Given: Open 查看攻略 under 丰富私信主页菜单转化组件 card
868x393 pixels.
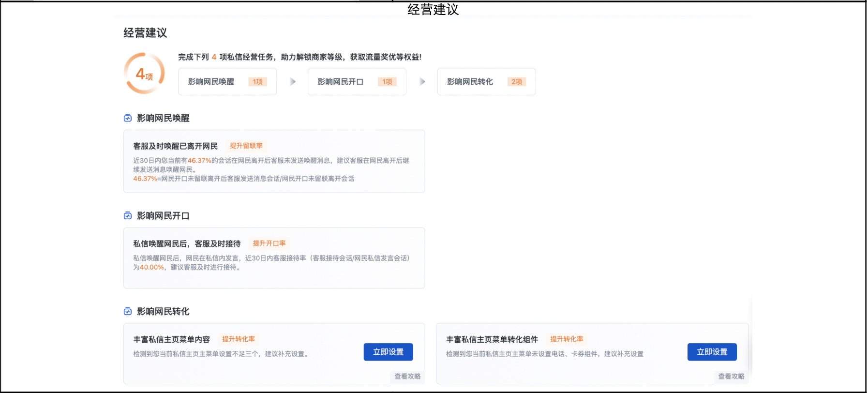Looking at the screenshot, I should click(731, 377).
